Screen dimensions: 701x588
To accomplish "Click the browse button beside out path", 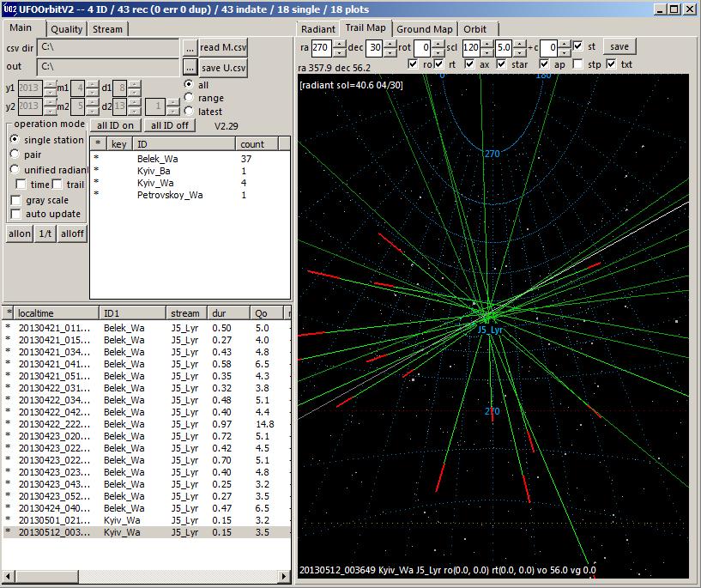I will (189, 67).
